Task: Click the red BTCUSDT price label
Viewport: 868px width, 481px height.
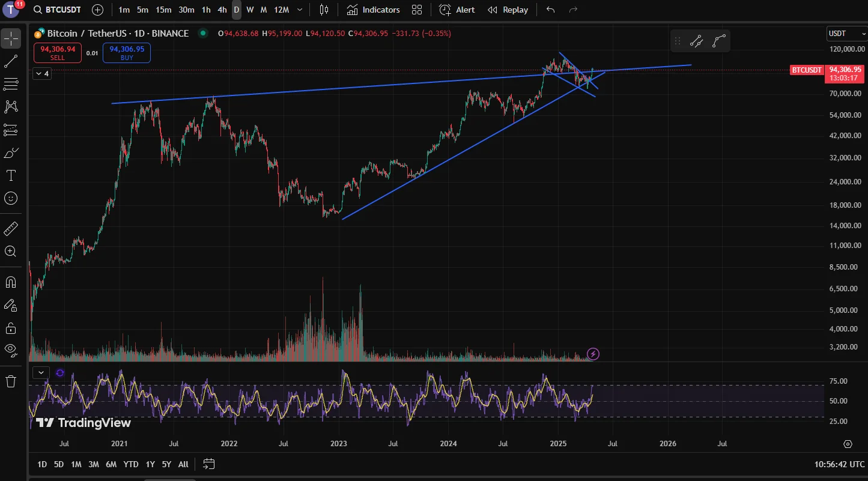Action: coord(806,70)
